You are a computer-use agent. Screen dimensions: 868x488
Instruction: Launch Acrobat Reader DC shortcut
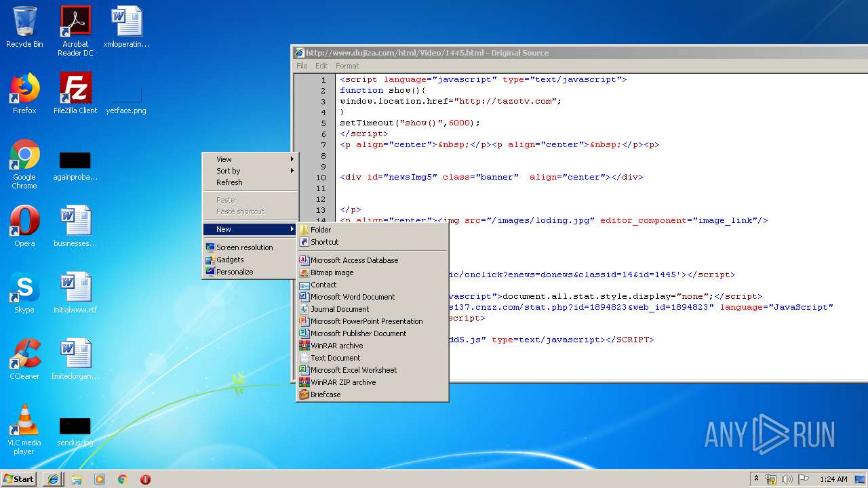(75, 31)
